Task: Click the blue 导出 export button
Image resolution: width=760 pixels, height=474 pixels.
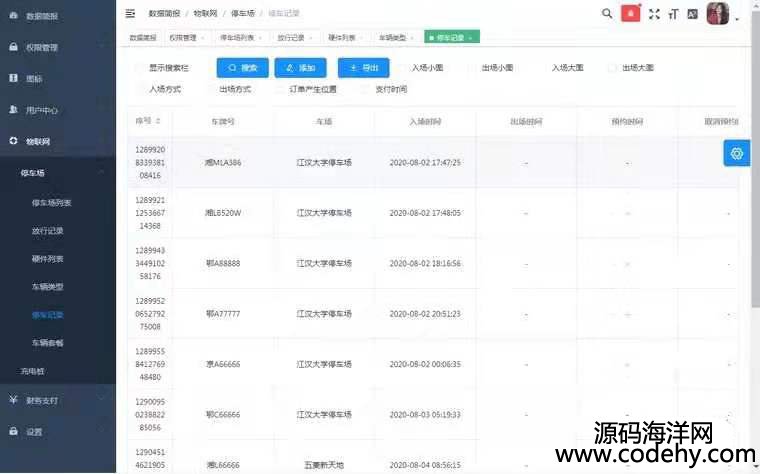Action: 363,68
